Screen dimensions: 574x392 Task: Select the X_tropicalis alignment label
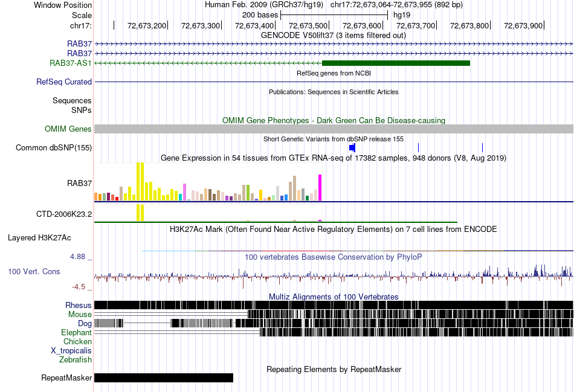tap(71, 350)
